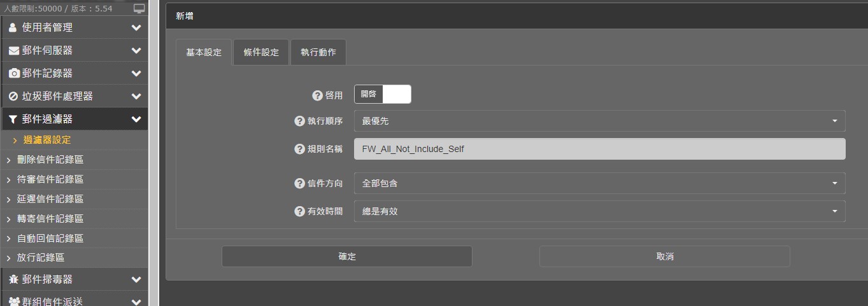Click the 規則名稱 text field
The height and width of the screenshot is (306, 868).
pos(599,149)
